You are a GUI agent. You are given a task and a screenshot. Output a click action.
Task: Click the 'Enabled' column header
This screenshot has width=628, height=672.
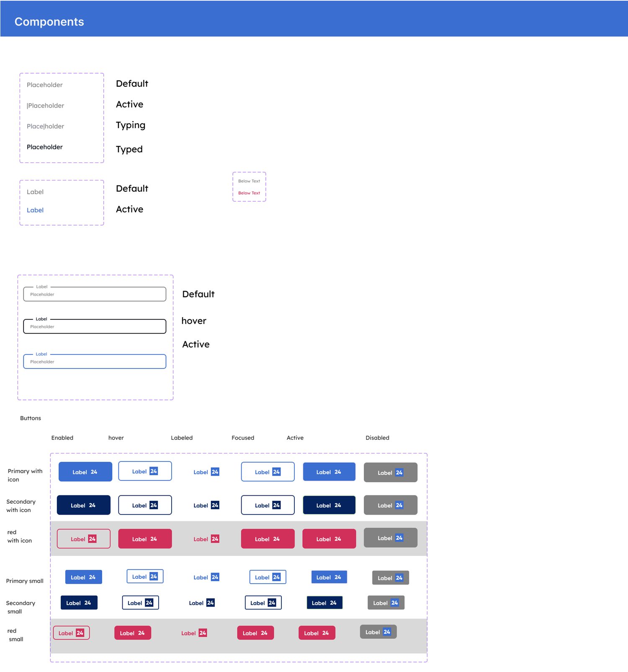[x=62, y=438]
